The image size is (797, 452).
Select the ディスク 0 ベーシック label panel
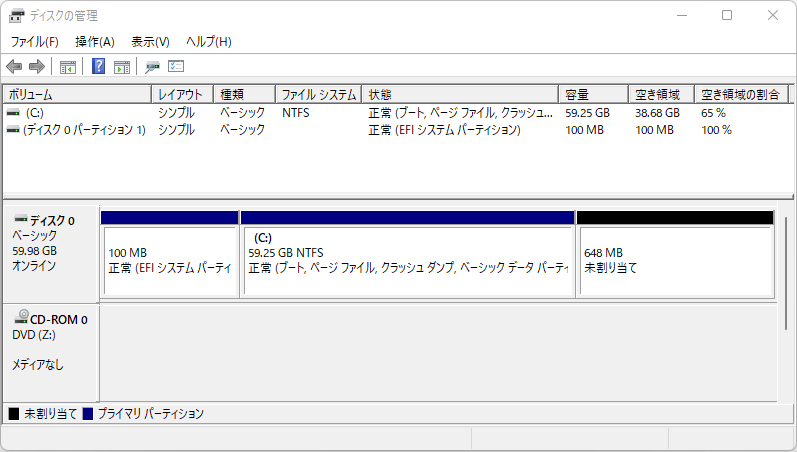click(x=51, y=254)
